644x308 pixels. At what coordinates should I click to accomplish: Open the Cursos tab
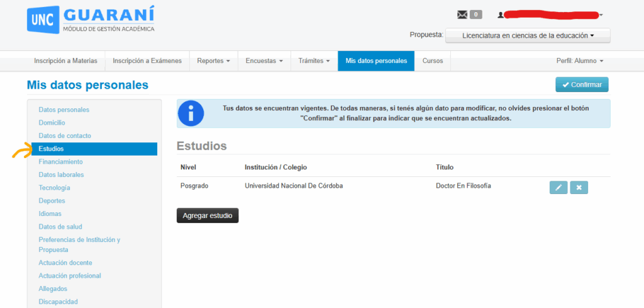click(433, 61)
